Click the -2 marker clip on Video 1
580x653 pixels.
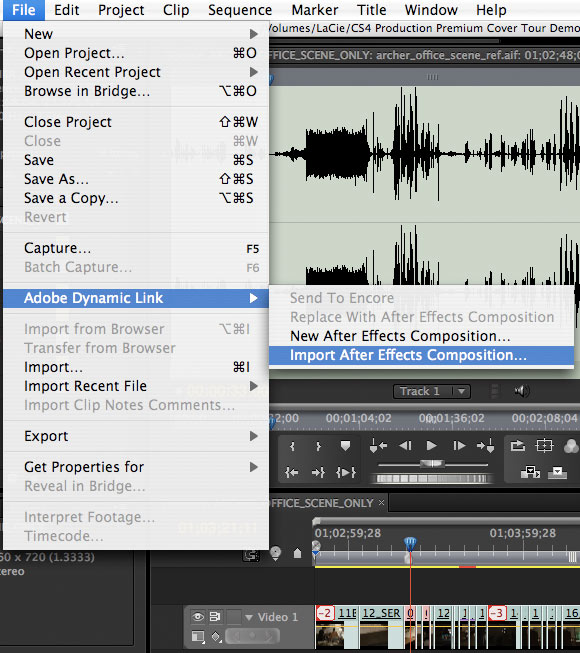pos(325,613)
